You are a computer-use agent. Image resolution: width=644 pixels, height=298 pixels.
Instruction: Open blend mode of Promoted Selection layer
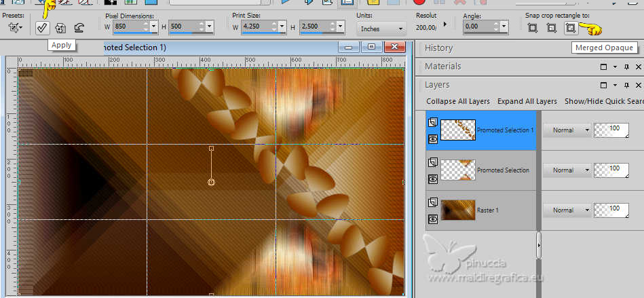(x=567, y=170)
